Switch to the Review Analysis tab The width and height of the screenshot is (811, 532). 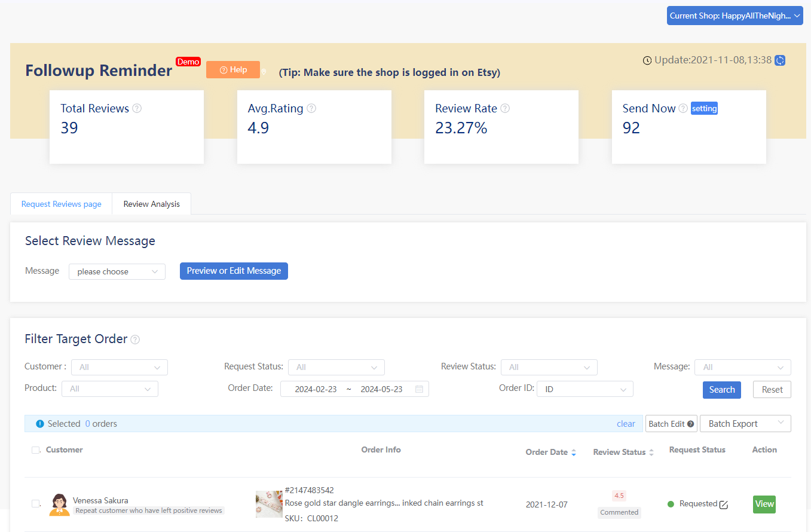(151, 204)
